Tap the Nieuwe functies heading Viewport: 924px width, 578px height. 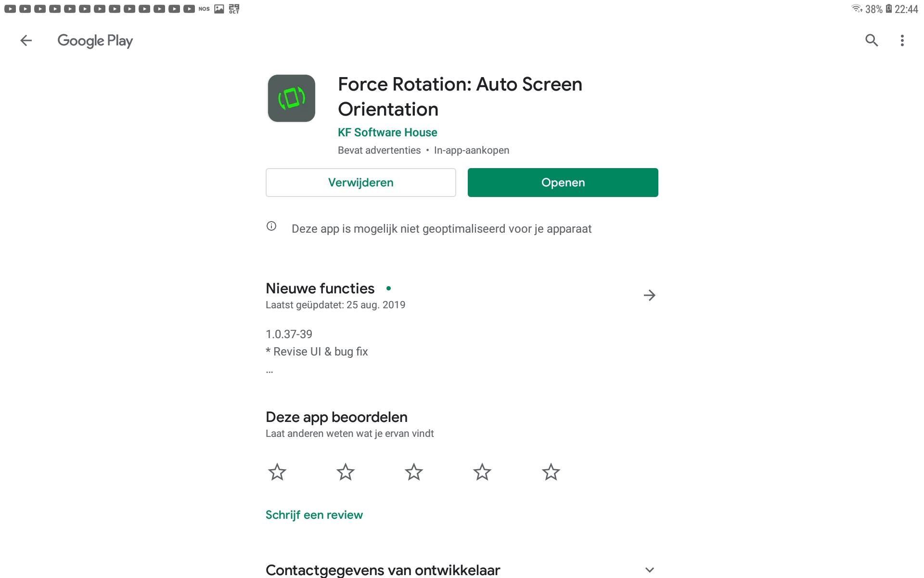[320, 289]
